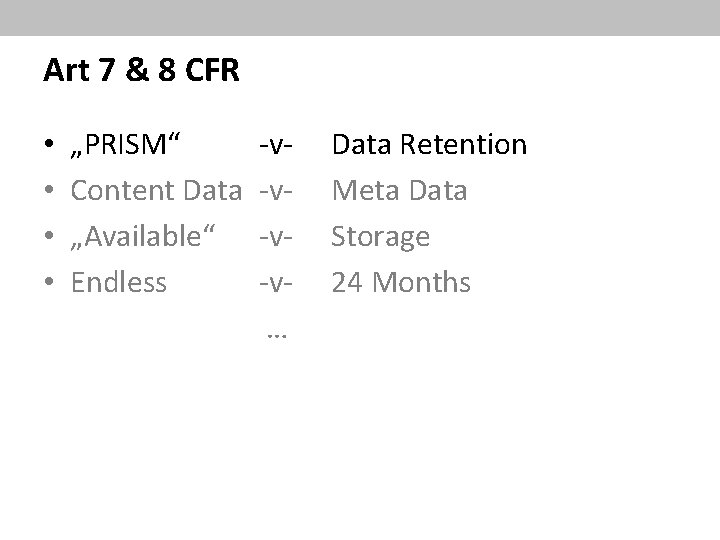Click the „PRISM" bullet text
This screenshot has height=540, width=720.
click(x=126, y=145)
